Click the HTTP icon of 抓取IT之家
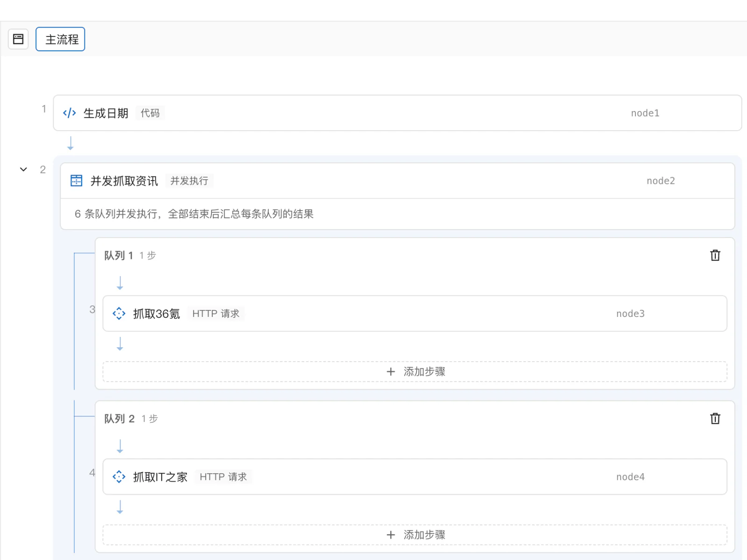 click(119, 477)
